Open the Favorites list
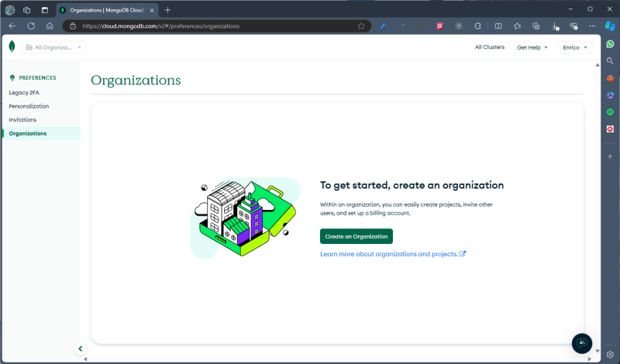The image size is (620, 364). [x=517, y=26]
